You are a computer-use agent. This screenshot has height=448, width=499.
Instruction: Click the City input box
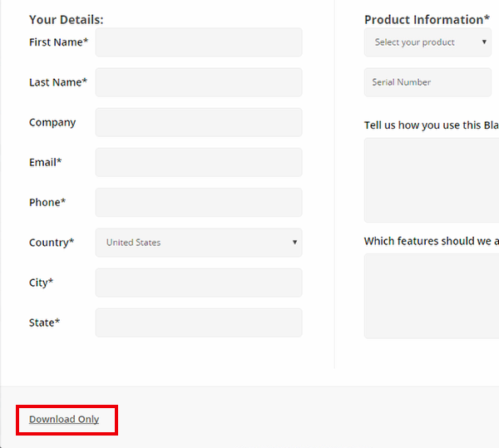pyautogui.click(x=199, y=283)
